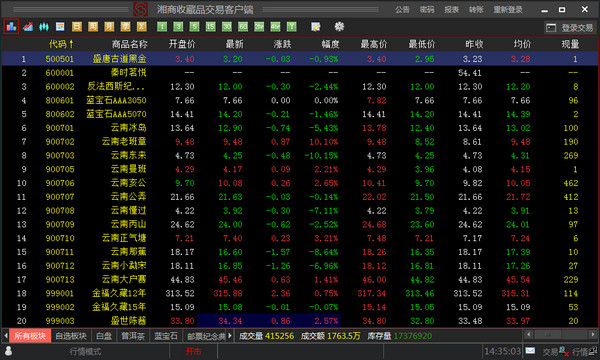
Task: Switch to the 所有板块 tab
Action: (30, 336)
